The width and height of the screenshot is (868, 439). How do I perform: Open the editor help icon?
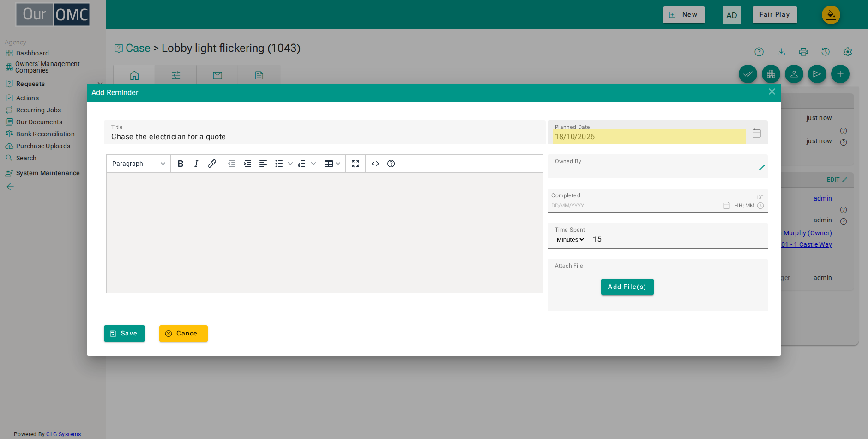tap(391, 164)
